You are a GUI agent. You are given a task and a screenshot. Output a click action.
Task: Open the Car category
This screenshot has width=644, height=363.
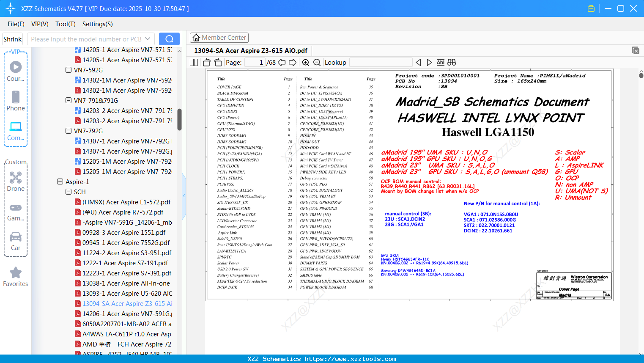(x=16, y=241)
